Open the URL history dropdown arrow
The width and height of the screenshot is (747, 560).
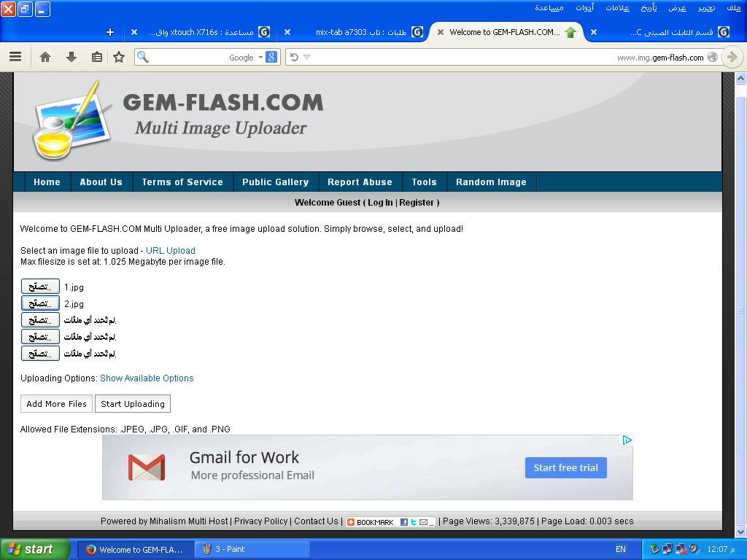pyautogui.click(x=307, y=57)
